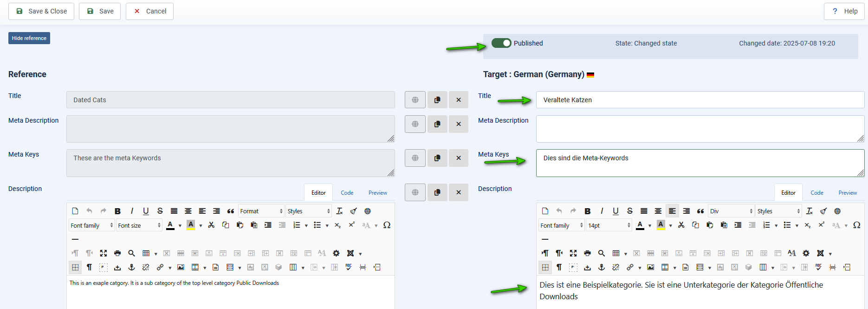The image size is (868, 309).
Task: Translate Meta Keys using globe button
Action: pyautogui.click(x=415, y=158)
